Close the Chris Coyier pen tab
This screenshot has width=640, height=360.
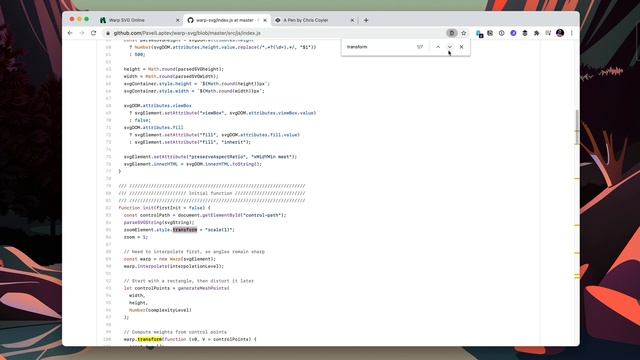click(352, 20)
